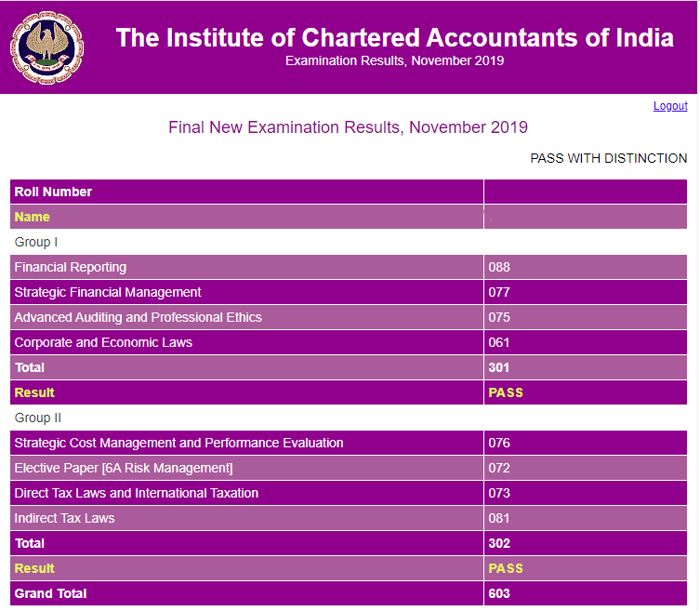Click the Financial Reporting subject row

(x=71, y=267)
